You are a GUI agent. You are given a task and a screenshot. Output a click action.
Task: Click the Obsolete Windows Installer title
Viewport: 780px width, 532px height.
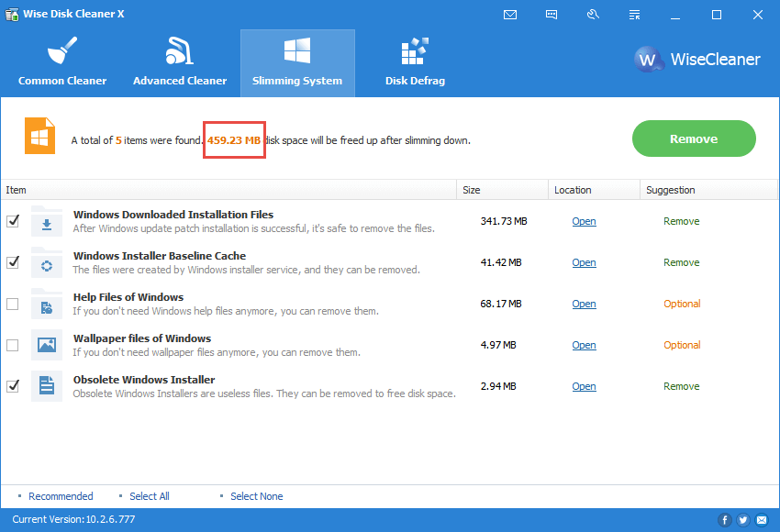144,380
